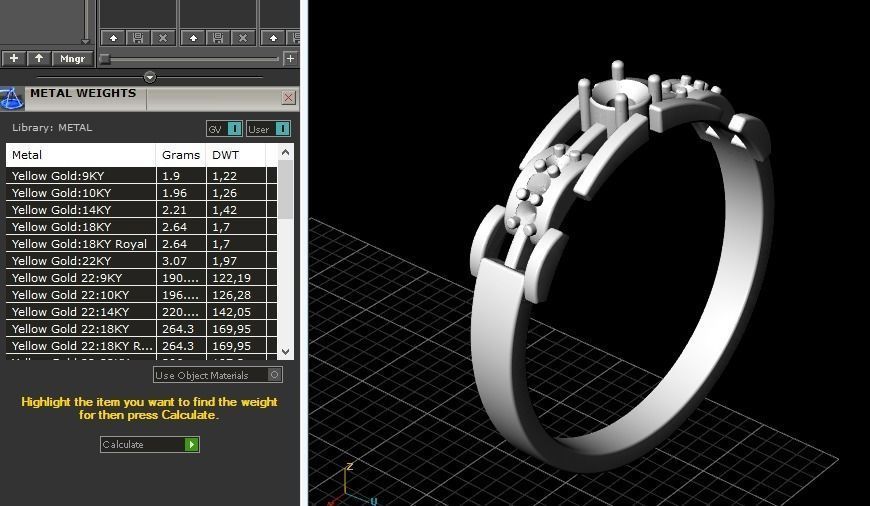Click the table scrollbar up arrow
Screen dimensions: 870x506
pos(285,152)
